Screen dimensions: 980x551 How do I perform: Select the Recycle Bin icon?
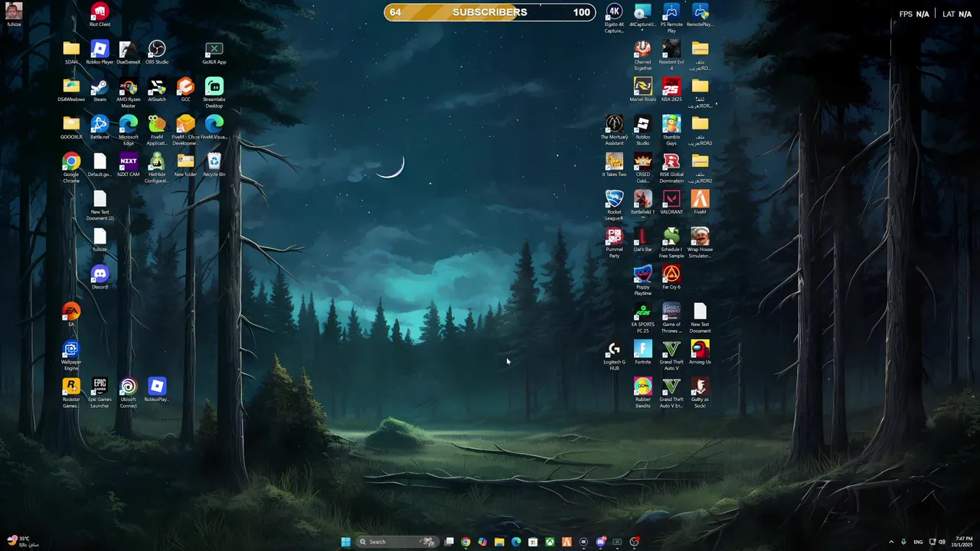[214, 165]
